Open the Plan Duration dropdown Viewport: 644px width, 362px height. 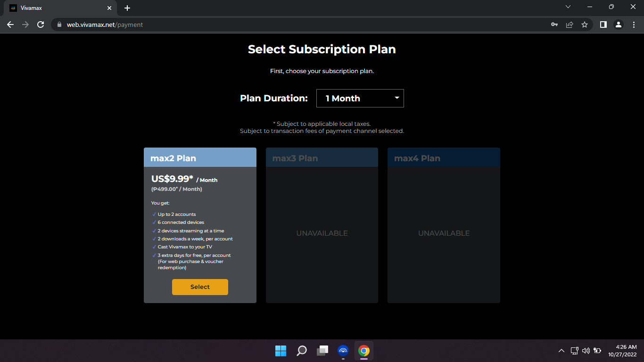360,98
